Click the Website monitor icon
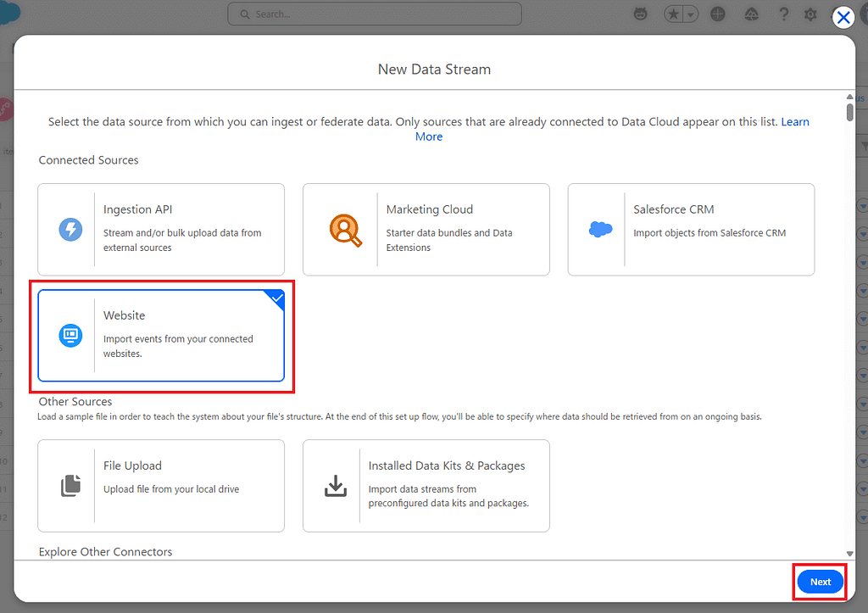Image resolution: width=868 pixels, height=613 pixels. pos(71,335)
